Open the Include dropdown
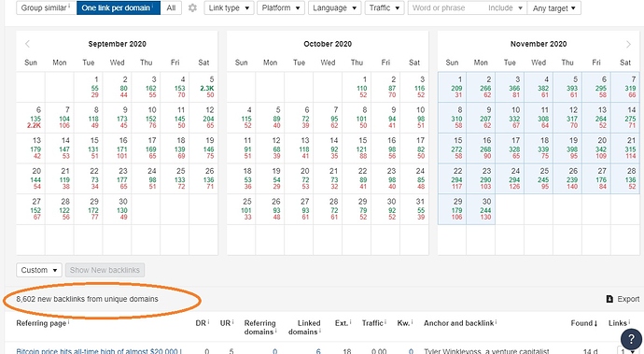 point(505,7)
